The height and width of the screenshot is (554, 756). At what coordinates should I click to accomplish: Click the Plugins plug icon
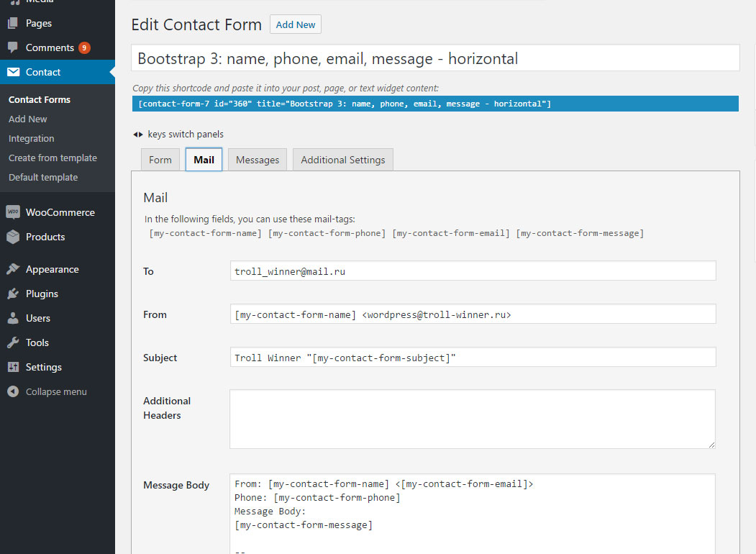(x=13, y=294)
